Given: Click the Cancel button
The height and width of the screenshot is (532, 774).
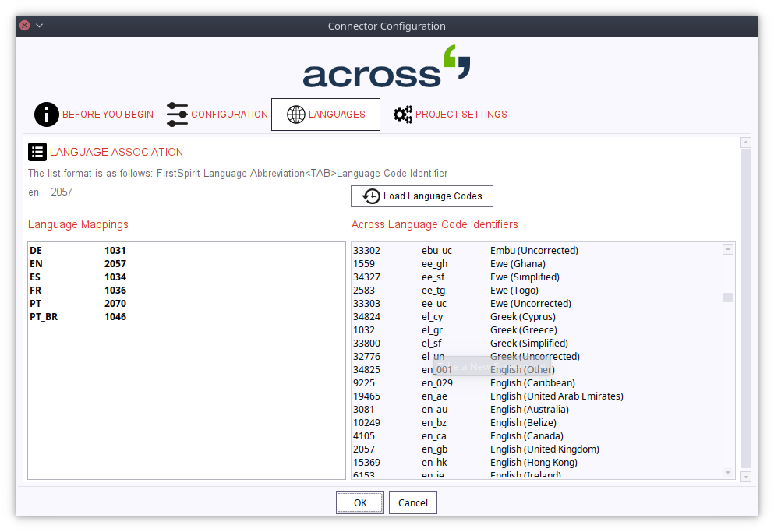Looking at the screenshot, I should (x=412, y=503).
